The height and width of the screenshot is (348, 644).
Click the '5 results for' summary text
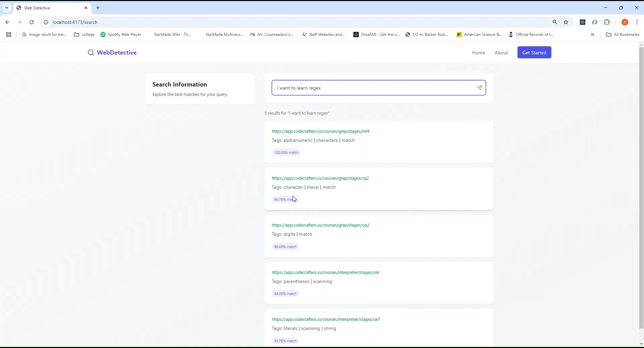point(297,113)
